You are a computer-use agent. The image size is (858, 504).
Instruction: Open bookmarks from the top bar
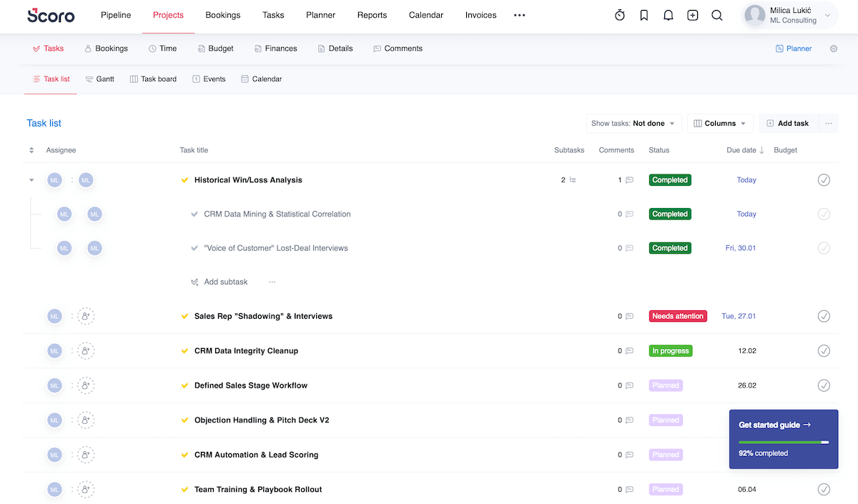point(643,14)
